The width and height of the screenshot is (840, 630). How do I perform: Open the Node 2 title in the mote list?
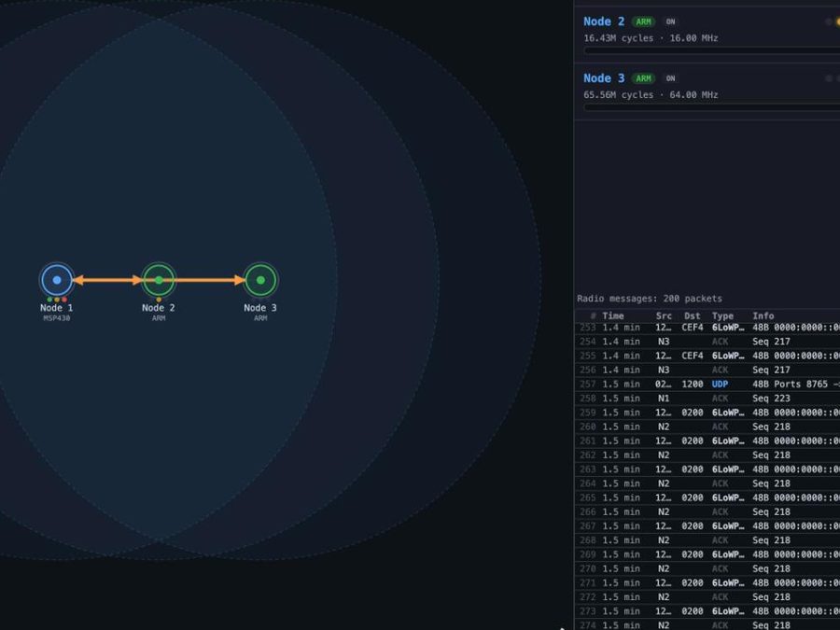[604, 21]
